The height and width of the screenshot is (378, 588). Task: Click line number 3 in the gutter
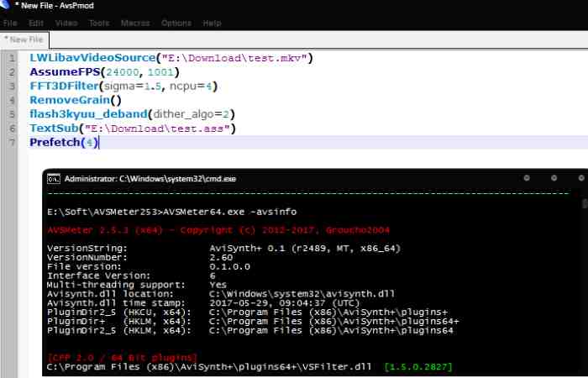click(12, 87)
